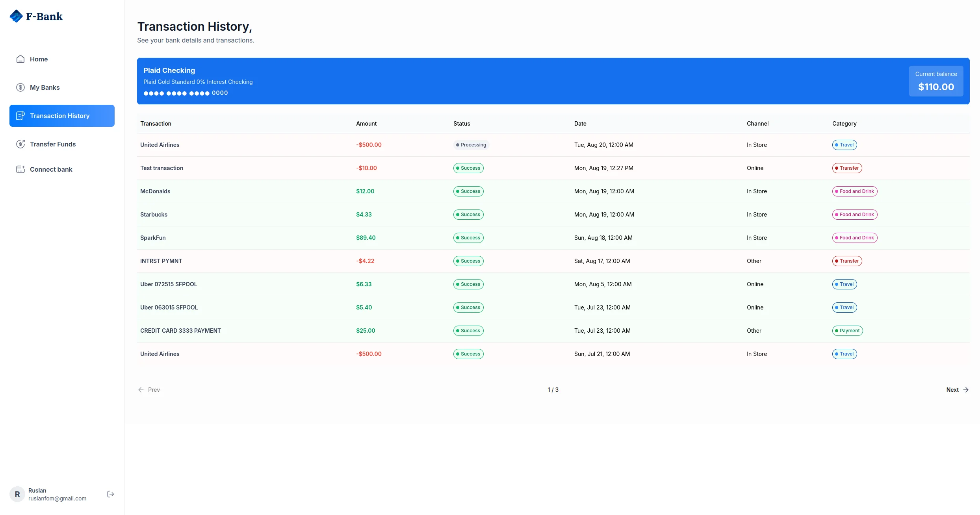
Task: Open the My Banks page
Action: click(45, 87)
